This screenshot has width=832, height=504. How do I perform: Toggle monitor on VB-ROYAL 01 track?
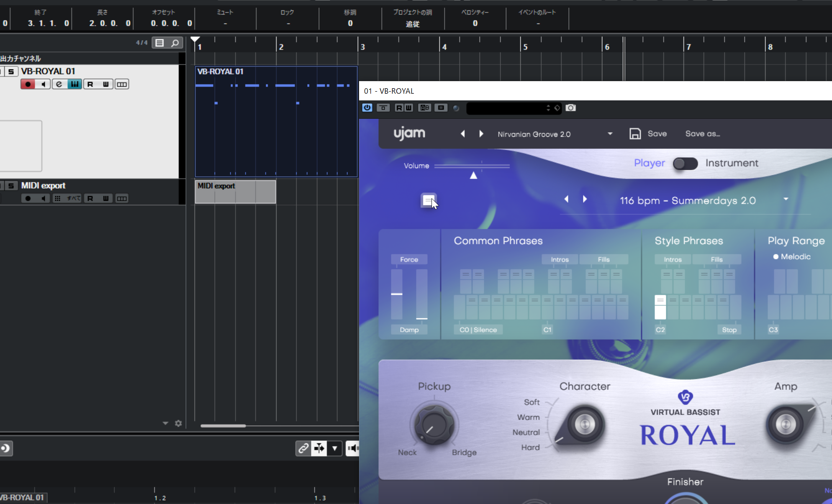pyautogui.click(x=44, y=84)
